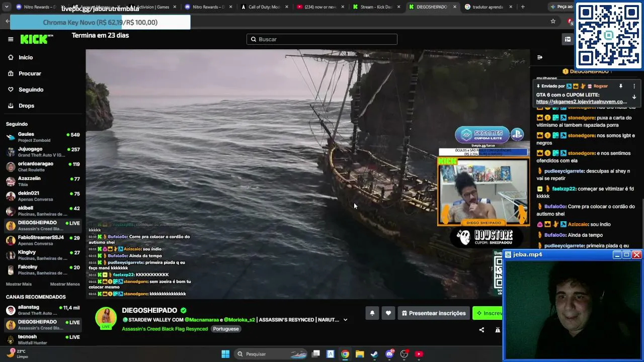Open the tecnosh recommended channel
The image size is (644, 362).
coord(43,339)
